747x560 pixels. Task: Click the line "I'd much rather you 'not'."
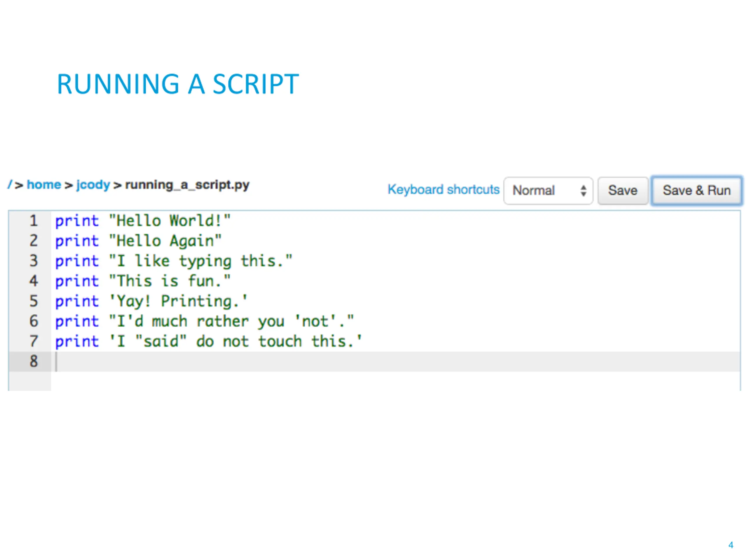tap(205, 321)
